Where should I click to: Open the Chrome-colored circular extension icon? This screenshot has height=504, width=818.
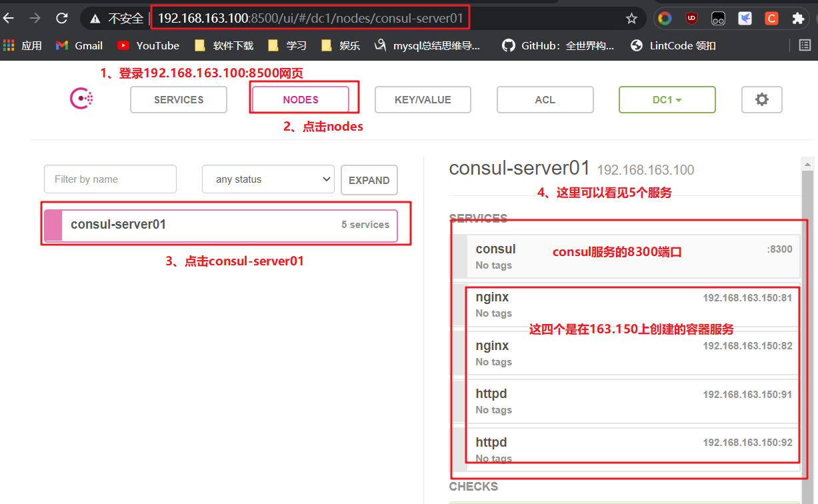click(x=665, y=19)
